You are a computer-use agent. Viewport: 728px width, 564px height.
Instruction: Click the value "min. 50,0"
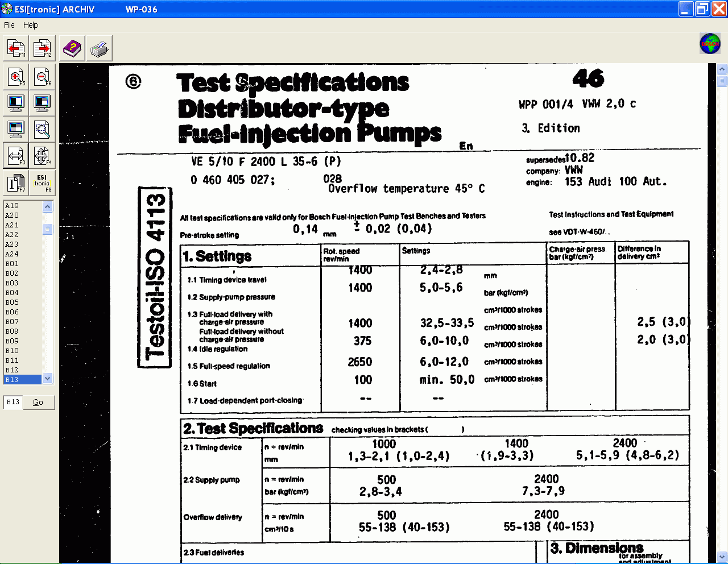[447, 380]
